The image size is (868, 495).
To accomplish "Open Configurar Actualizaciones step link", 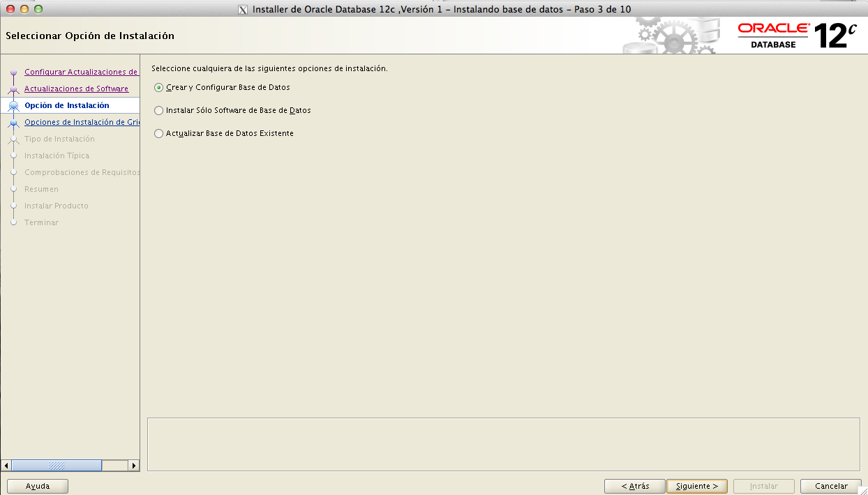I will [x=81, y=72].
